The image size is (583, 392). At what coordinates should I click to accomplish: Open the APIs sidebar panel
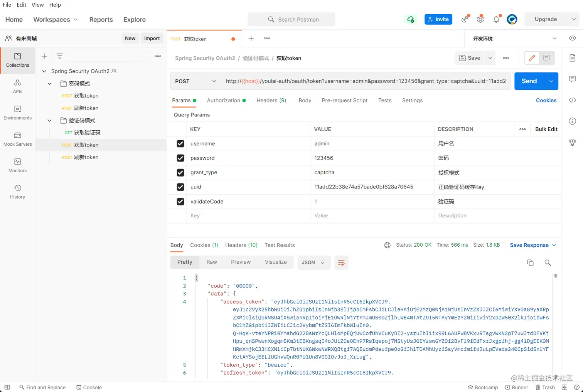[x=17, y=86]
